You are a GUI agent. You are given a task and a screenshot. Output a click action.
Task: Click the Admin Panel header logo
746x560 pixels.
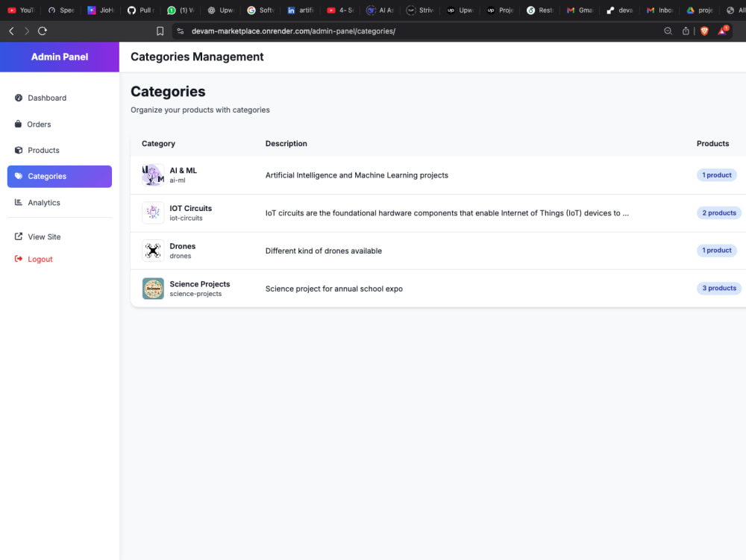point(60,57)
